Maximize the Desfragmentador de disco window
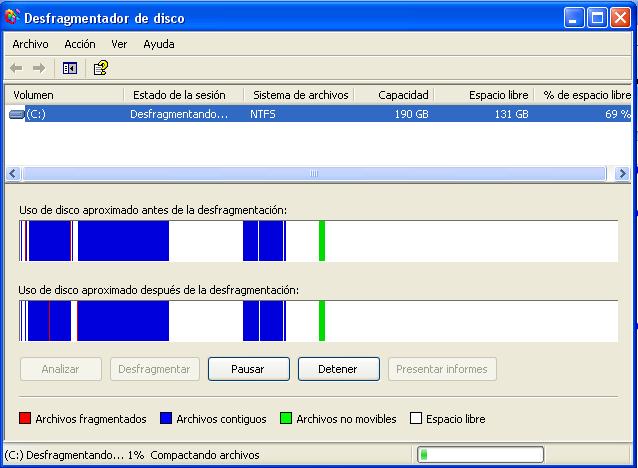The image size is (638, 468). (597, 18)
